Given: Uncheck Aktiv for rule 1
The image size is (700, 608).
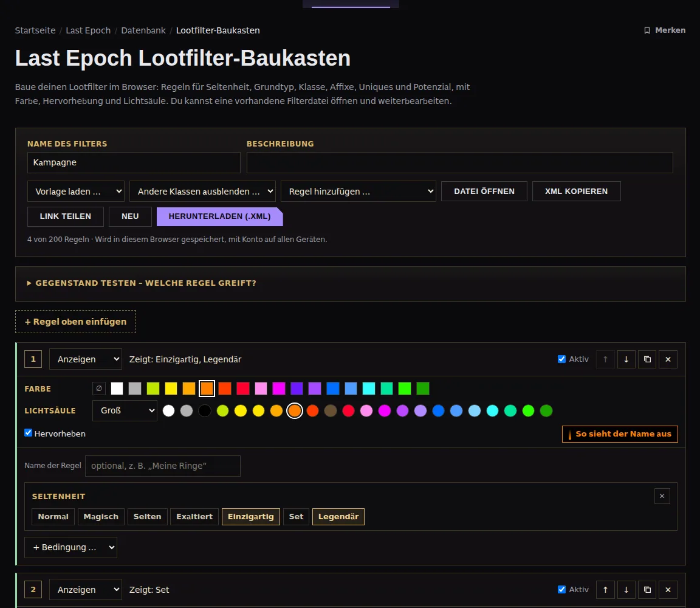Looking at the screenshot, I should click(x=561, y=359).
